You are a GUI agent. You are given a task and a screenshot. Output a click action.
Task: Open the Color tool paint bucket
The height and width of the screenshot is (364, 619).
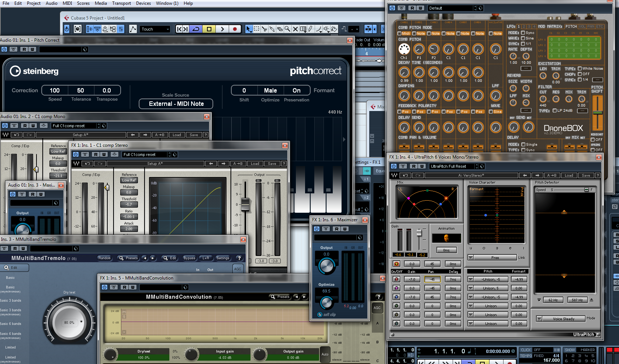(x=334, y=29)
